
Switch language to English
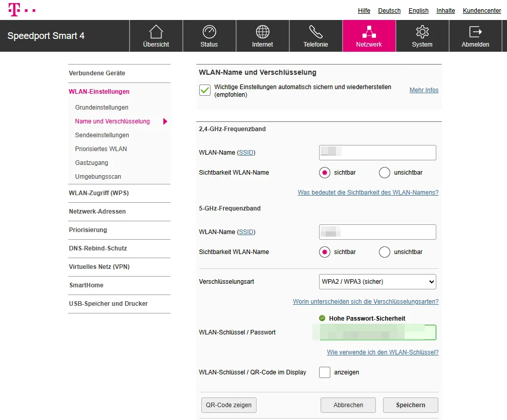pyautogui.click(x=418, y=10)
